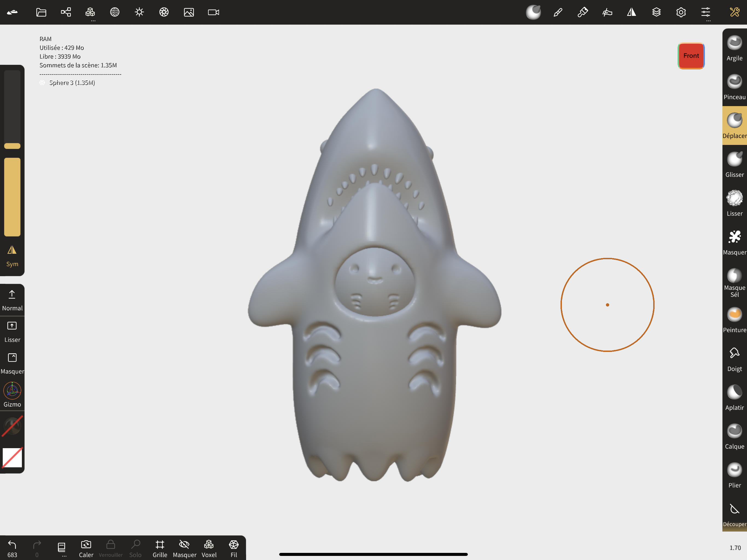This screenshot has height=560, width=747.
Task: Toggle the Fil wireframe display
Action: point(234,548)
